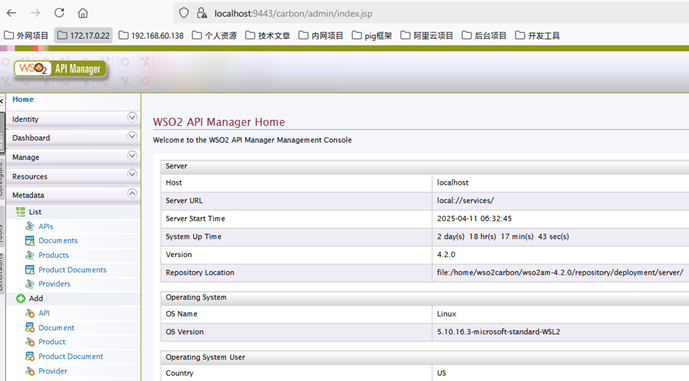Click the padlock site security icon
This screenshot has height=381, width=689.
pyautogui.click(x=202, y=13)
